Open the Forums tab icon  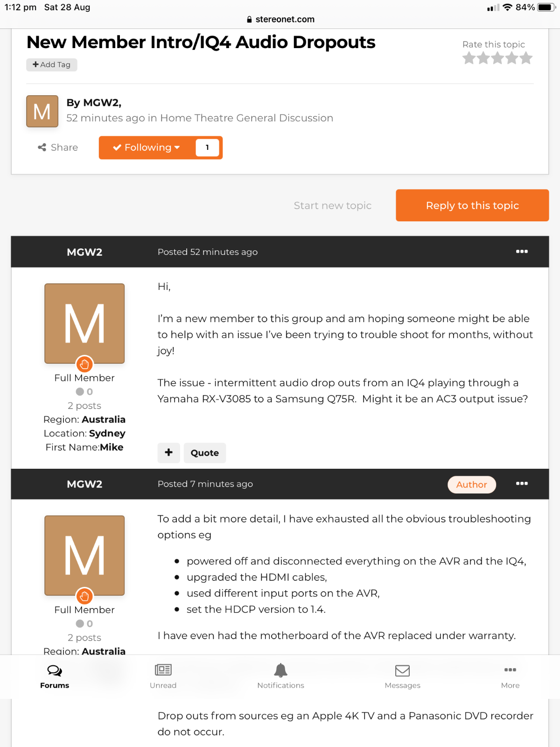click(x=55, y=671)
